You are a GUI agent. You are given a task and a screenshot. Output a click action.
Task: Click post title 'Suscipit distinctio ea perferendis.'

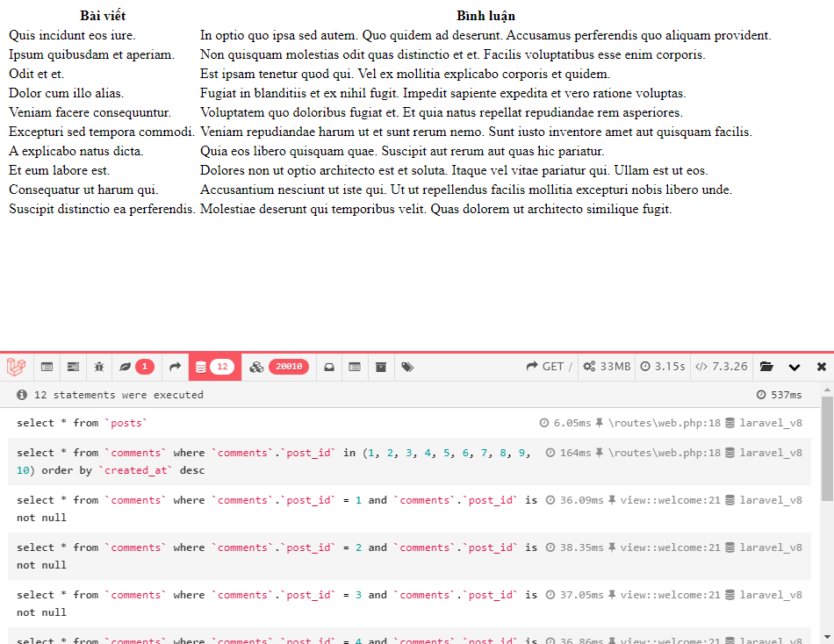pyautogui.click(x=102, y=209)
